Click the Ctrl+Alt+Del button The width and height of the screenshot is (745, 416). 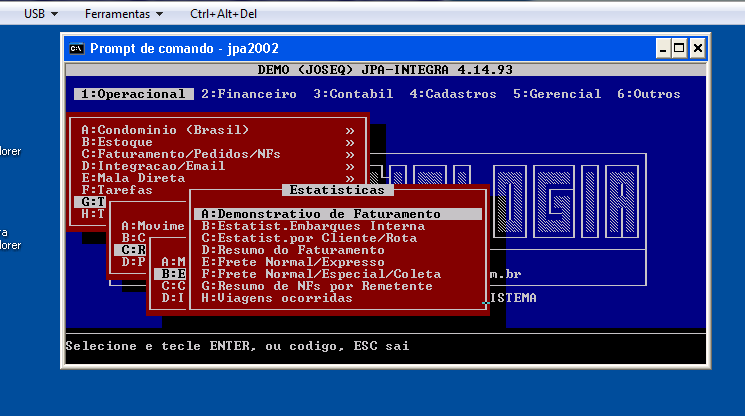tap(223, 14)
